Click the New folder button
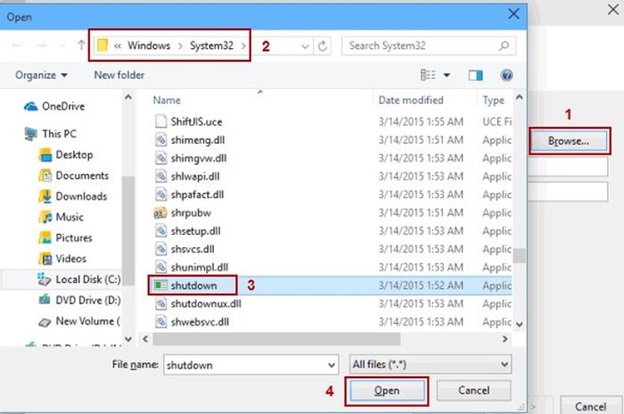Image resolution: width=624 pixels, height=414 pixels. point(119,75)
